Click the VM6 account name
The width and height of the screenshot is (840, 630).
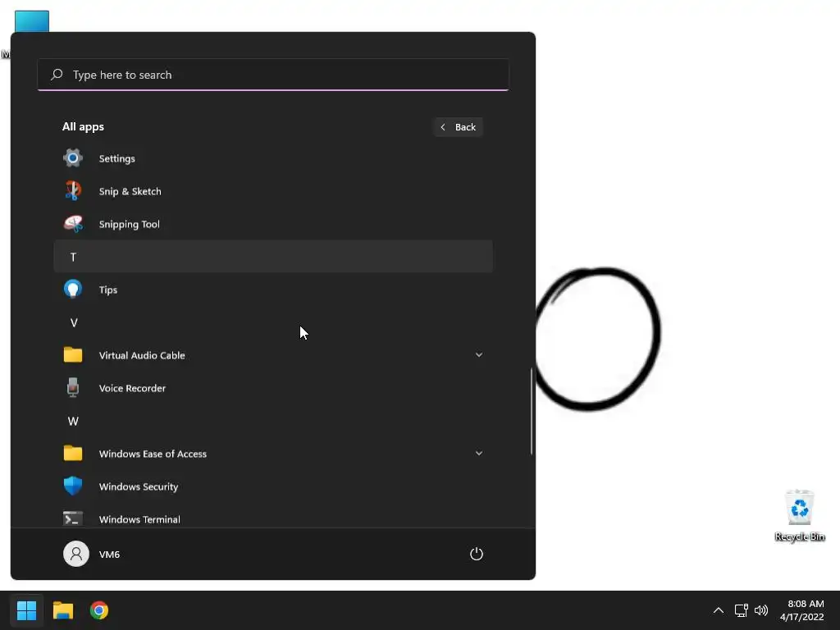pyautogui.click(x=109, y=554)
